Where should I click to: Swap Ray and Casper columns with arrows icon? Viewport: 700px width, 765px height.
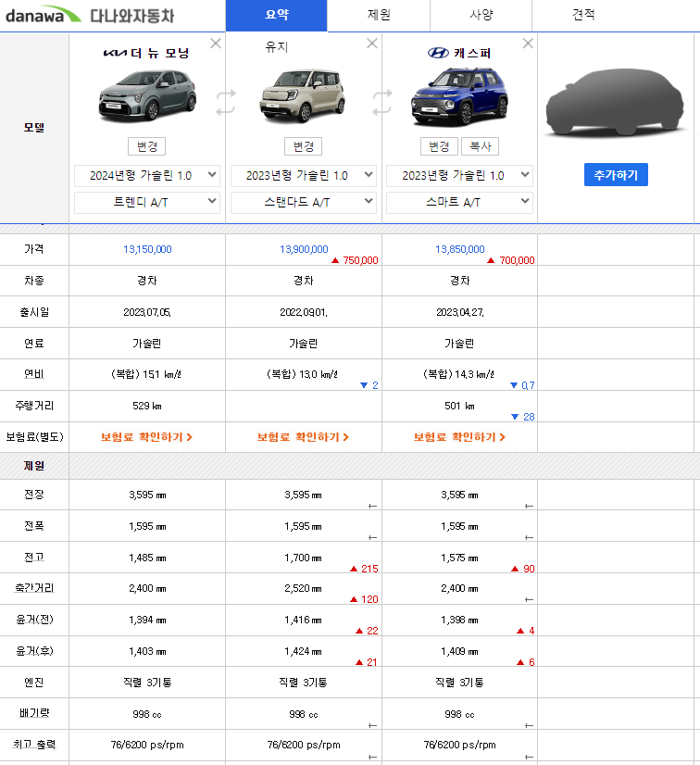[x=382, y=102]
